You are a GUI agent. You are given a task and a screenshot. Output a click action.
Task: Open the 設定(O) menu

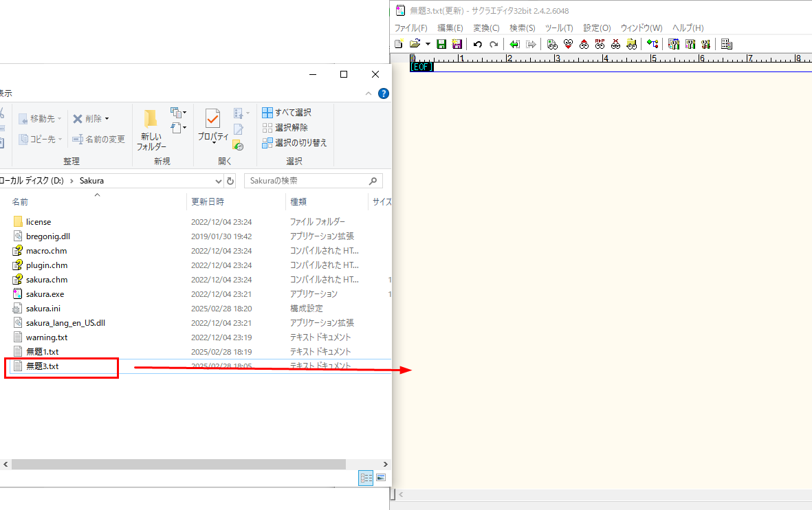coord(597,28)
